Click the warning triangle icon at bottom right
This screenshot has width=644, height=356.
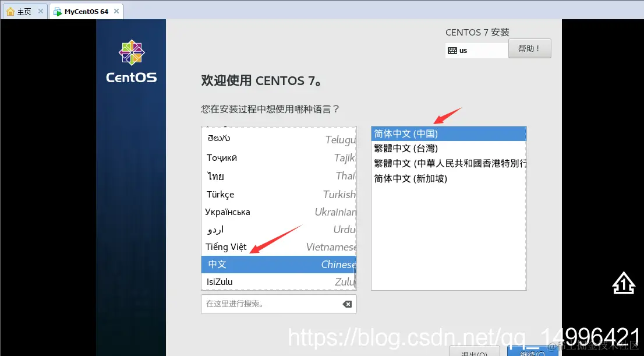point(623,283)
